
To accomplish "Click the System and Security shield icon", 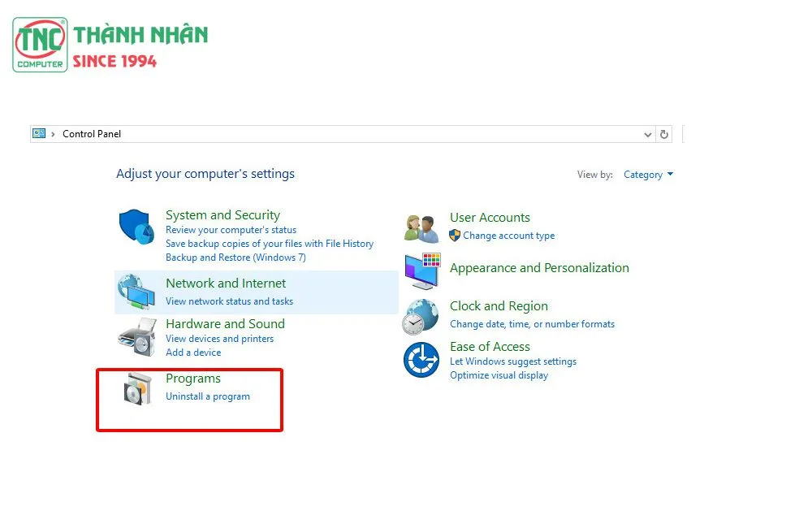I will (x=136, y=227).
